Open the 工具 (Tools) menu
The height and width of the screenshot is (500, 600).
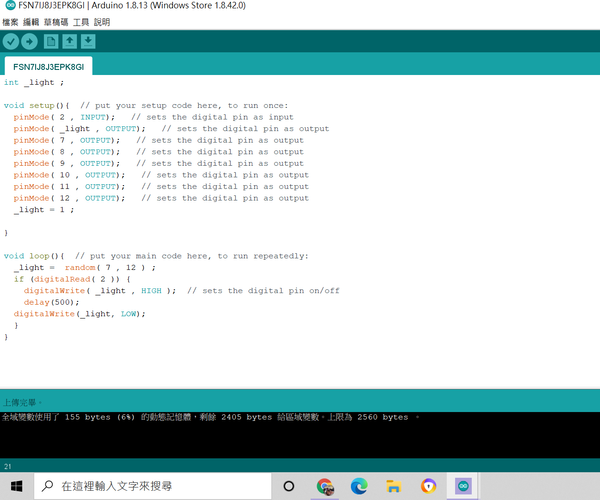coord(81,22)
